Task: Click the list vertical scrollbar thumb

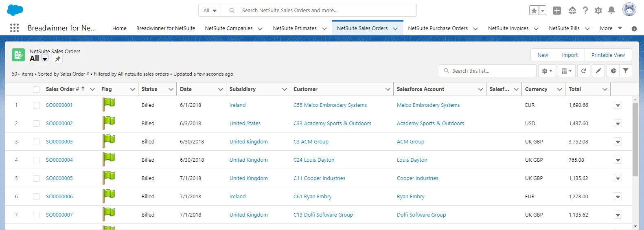Action: coord(635,139)
